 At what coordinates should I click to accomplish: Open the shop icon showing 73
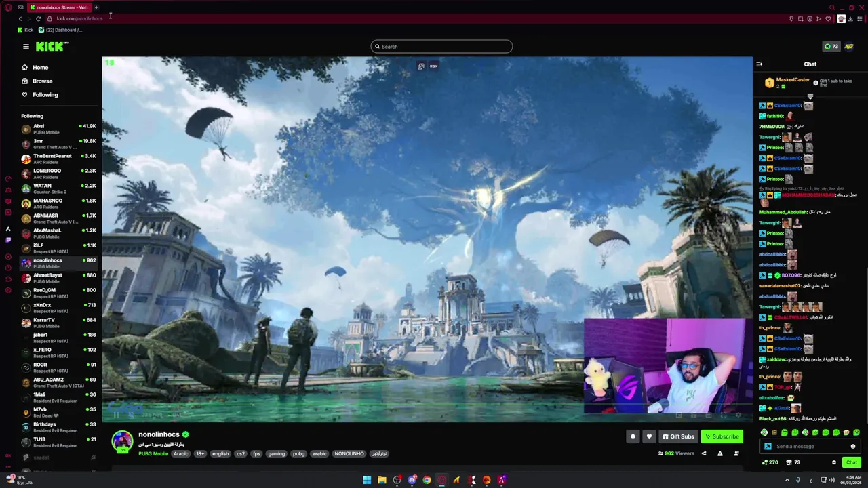(793, 462)
